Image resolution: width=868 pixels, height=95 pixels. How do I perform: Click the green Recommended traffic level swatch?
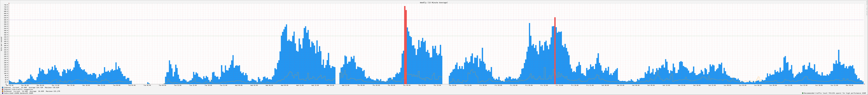[x=803, y=93]
